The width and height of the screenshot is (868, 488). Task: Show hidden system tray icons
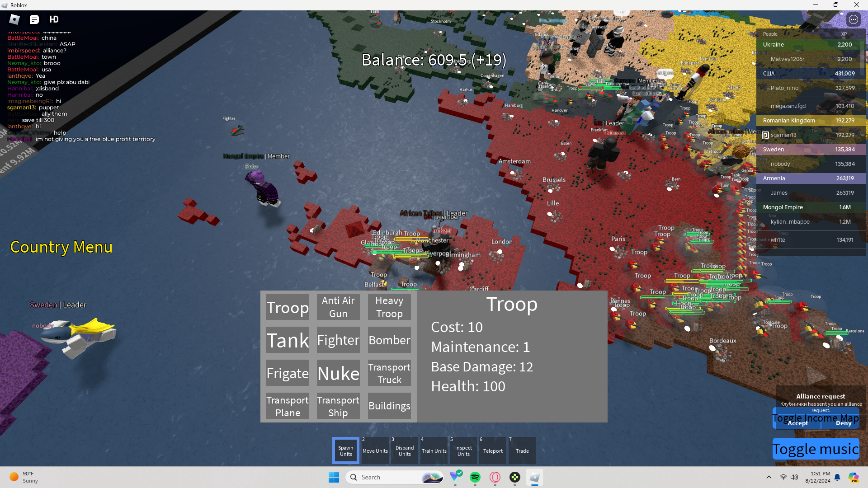click(769, 477)
